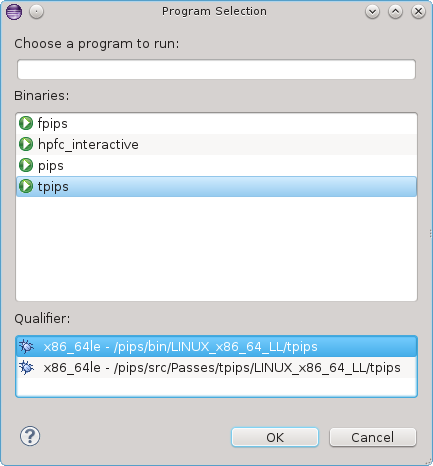Select the hpfc_interactive binary label
The width and height of the screenshot is (433, 466).
tap(88, 144)
